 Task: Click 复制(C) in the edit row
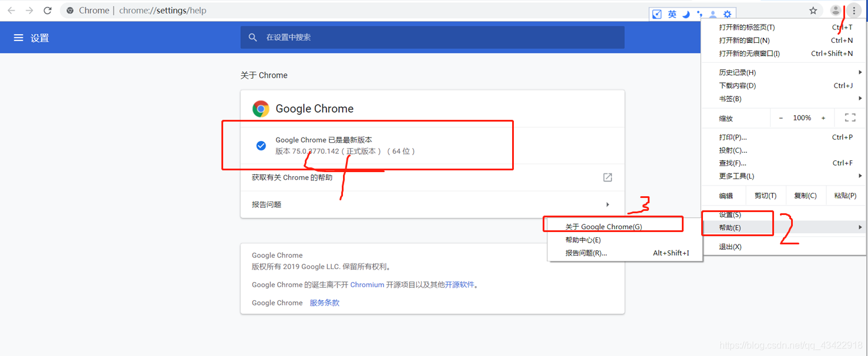[x=805, y=196]
